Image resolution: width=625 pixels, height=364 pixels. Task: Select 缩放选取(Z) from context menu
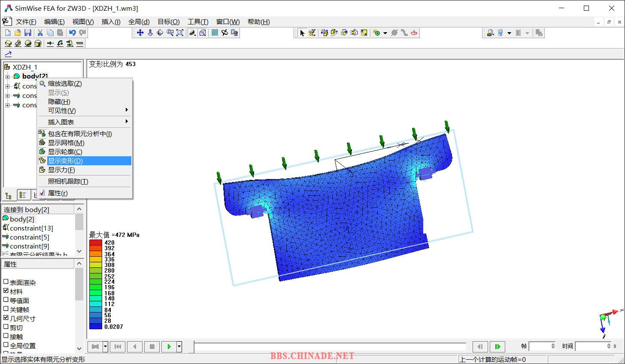click(85, 84)
